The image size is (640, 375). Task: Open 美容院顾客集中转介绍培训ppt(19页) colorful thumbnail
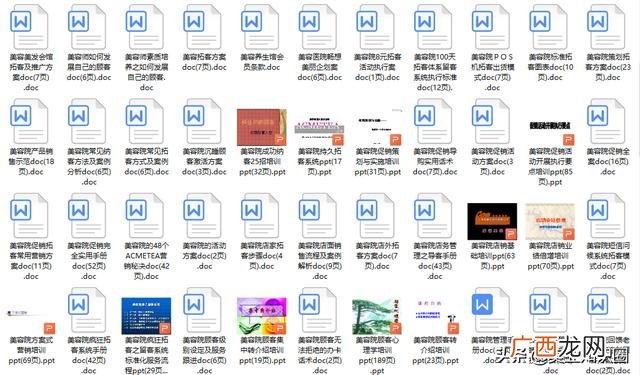pyautogui.click(x=262, y=316)
